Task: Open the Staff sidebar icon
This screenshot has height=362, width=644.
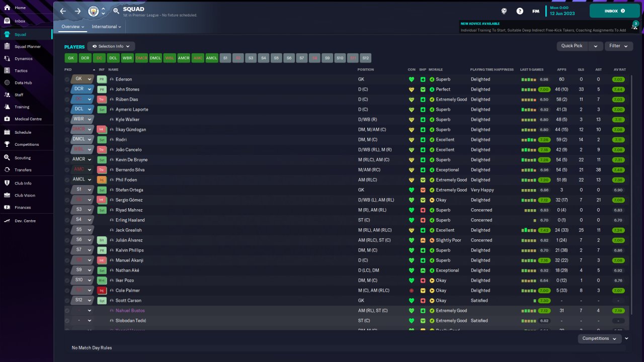Action: tap(7, 95)
